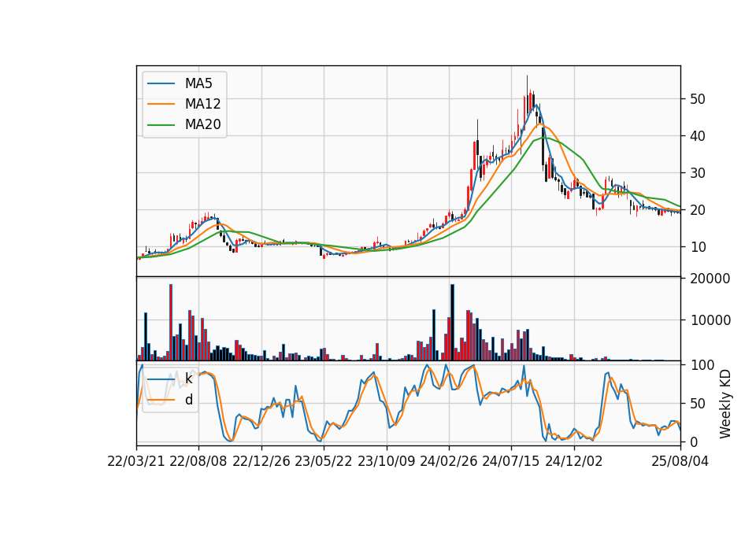Click the MA20 legend label
This screenshot has width=756, height=543.
202,125
